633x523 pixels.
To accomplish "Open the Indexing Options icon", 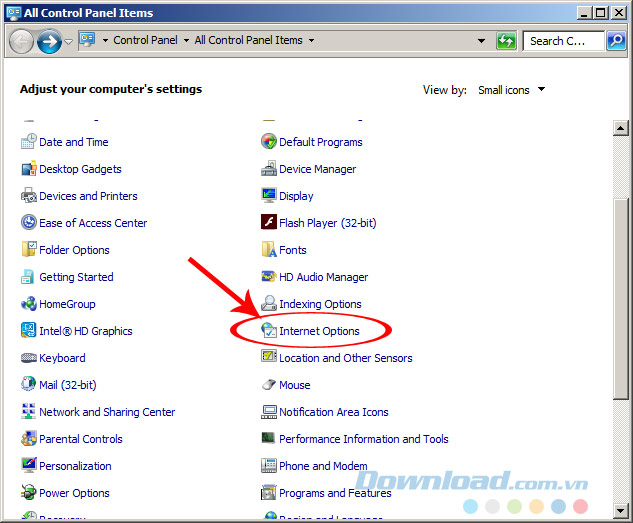I will point(269,304).
